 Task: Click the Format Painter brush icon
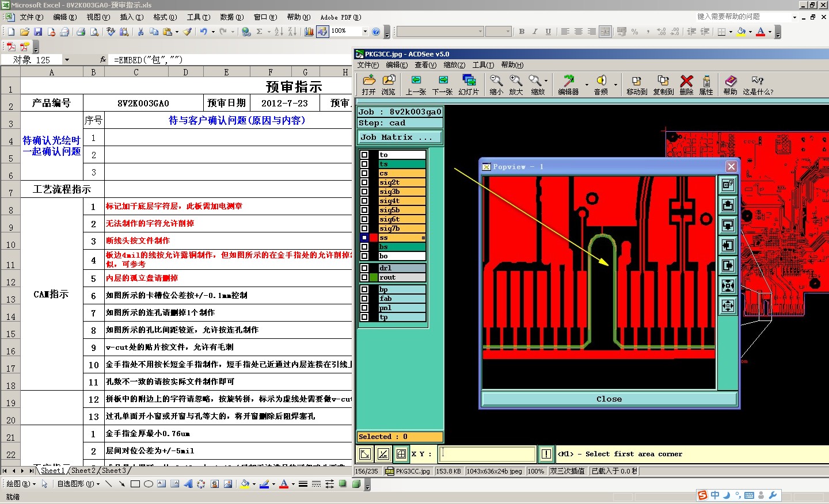pyautogui.click(x=188, y=32)
